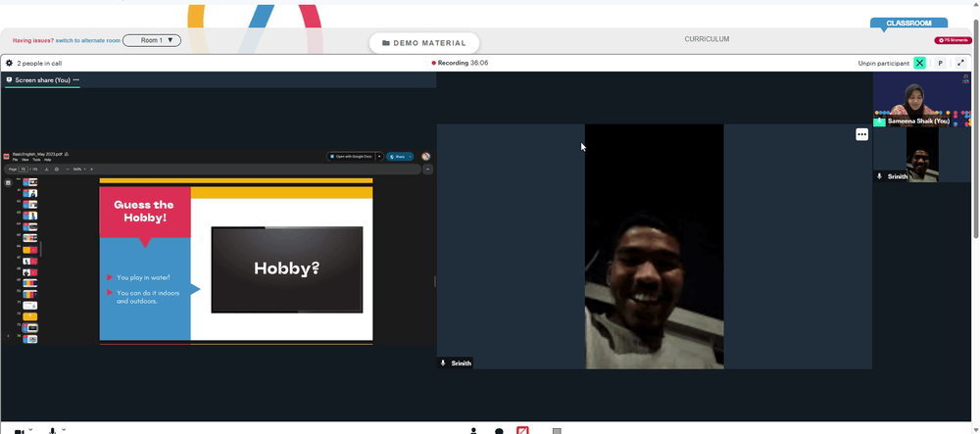Open the DEMO MATERIAL folder button
Screen dimensions: 980x434
(424, 43)
